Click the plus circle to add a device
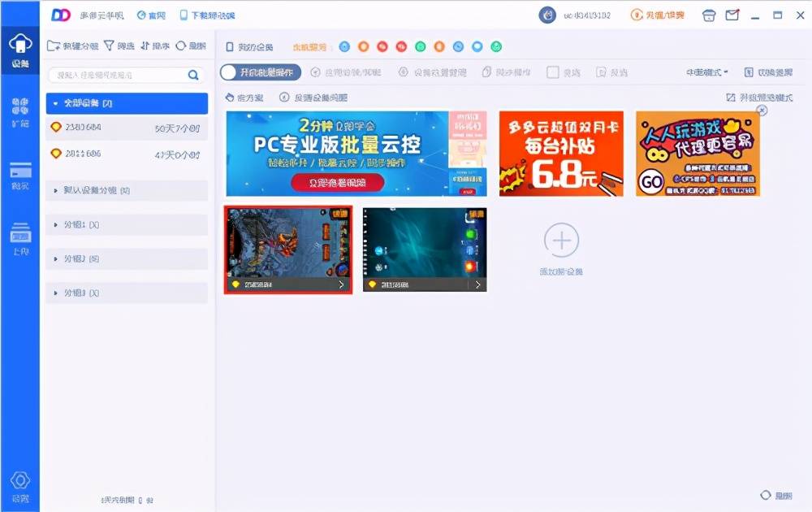This screenshot has width=812, height=512. [561, 241]
